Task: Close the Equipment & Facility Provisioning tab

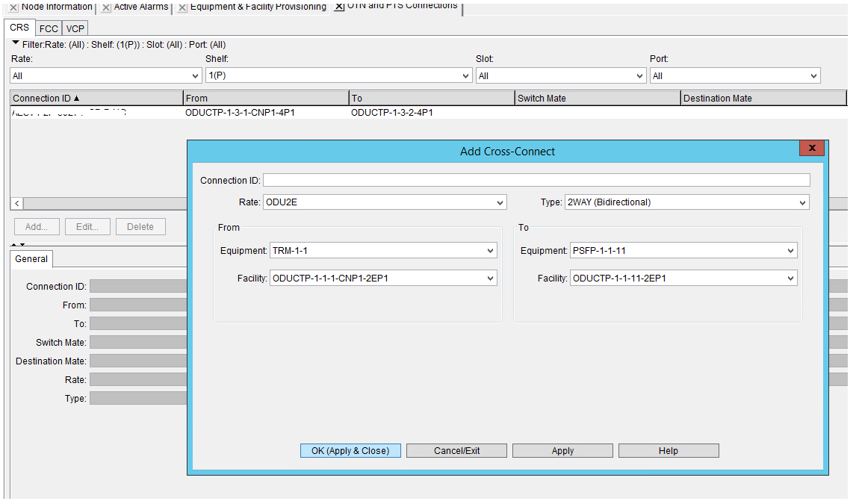Action: click(x=182, y=7)
